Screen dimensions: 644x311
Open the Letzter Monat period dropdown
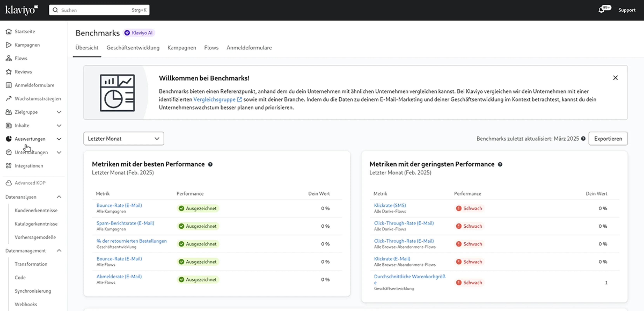pos(124,139)
